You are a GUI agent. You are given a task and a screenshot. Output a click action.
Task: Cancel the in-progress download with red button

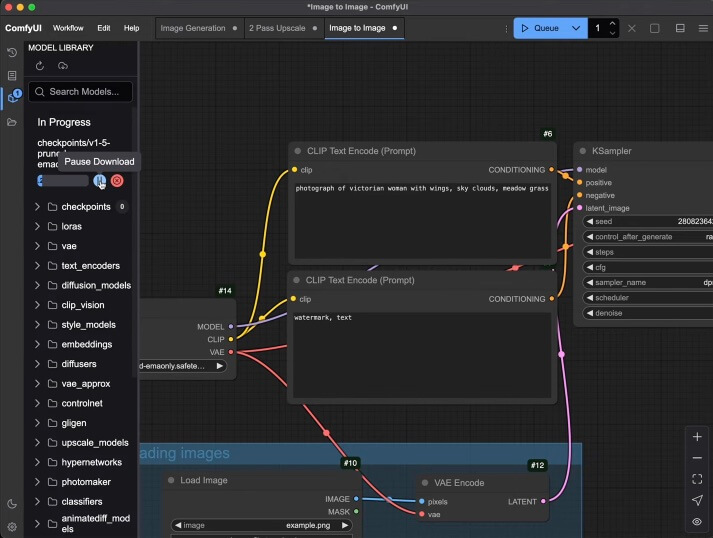tap(117, 181)
